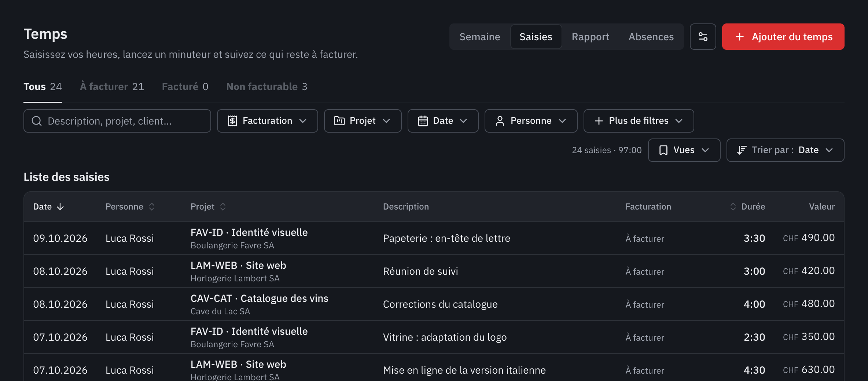Open the Facturation filter dropdown
The height and width of the screenshot is (381, 868).
(x=267, y=121)
